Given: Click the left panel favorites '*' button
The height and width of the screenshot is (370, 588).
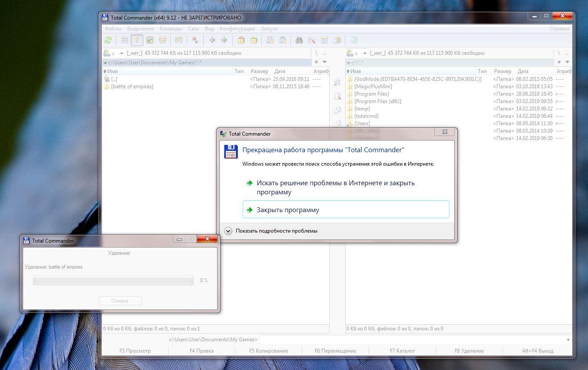Looking at the screenshot, I should [x=316, y=62].
